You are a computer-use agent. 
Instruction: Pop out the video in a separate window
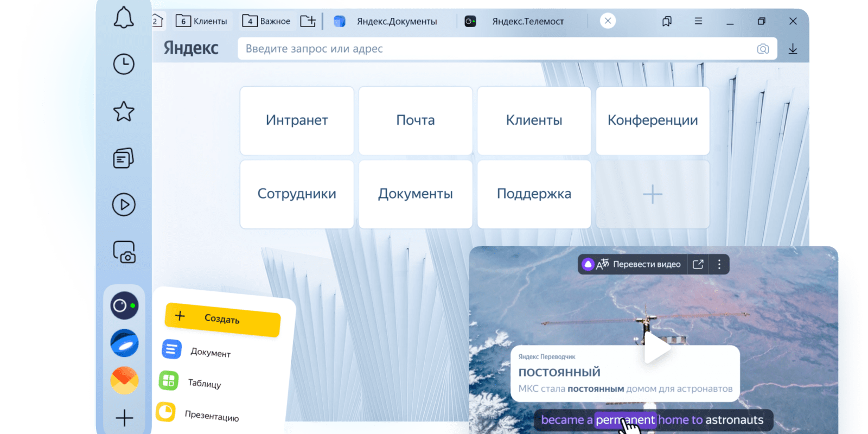point(698,264)
